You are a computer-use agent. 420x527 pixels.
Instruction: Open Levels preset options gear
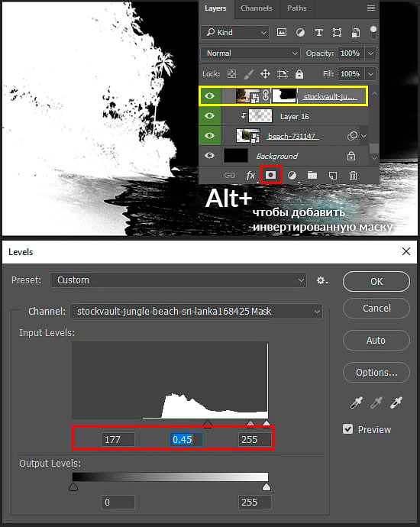322,280
